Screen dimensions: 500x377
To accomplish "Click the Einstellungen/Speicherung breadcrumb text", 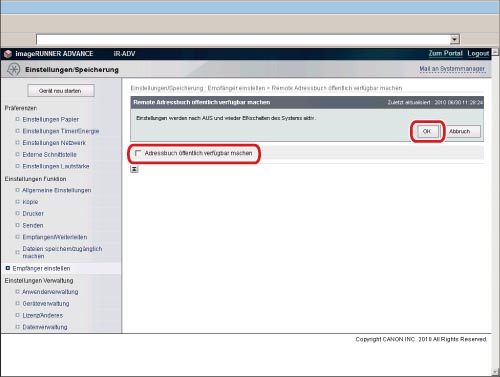I will (x=167, y=88).
